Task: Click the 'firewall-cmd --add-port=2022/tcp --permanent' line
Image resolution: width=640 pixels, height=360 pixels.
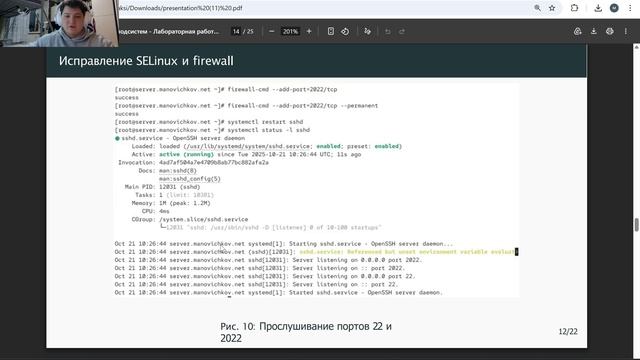Action: point(247,106)
